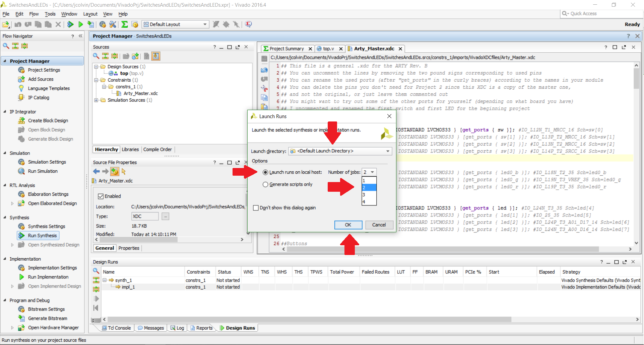Click Collapse All icon in Flow Navigator
Image resolution: width=644 pixels, height=345 pixels.
pyautogui.click(x=15, y=46)
